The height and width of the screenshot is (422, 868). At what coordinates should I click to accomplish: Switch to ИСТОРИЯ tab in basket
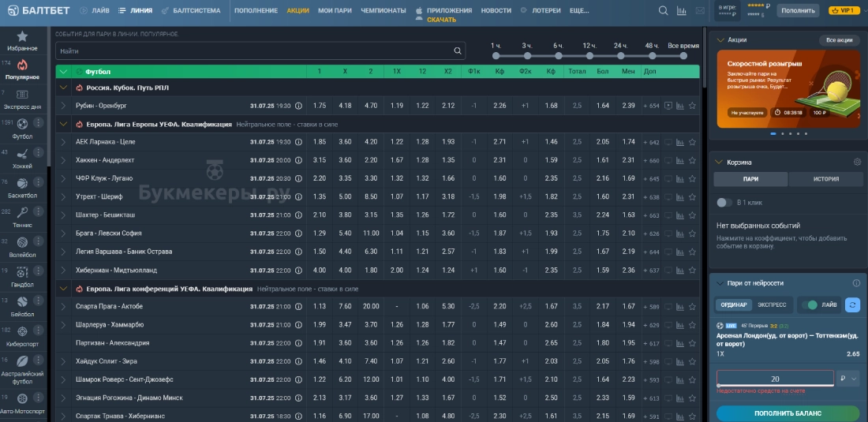tap(826, 179)
